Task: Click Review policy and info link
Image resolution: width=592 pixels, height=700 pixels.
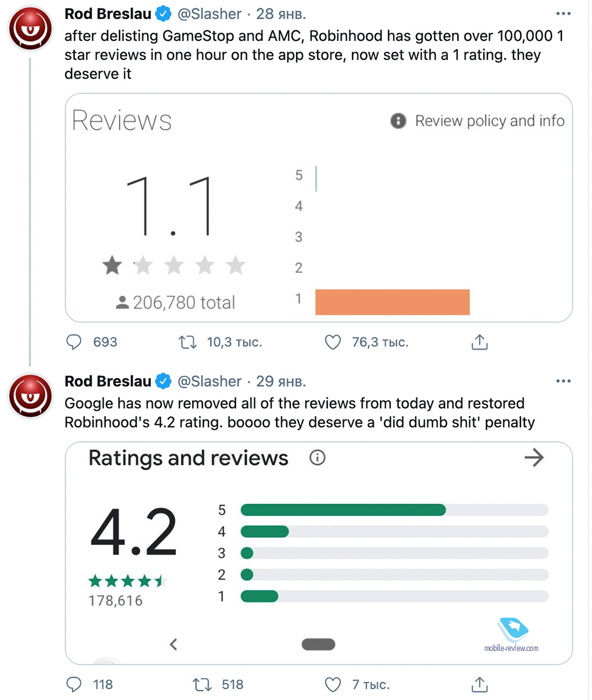Action: pos(489,121)
